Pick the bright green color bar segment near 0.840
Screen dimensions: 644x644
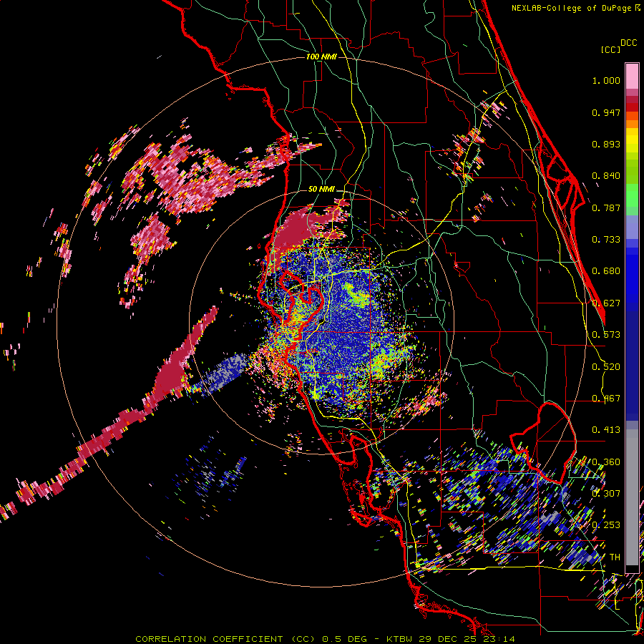(x=632, y=195)
